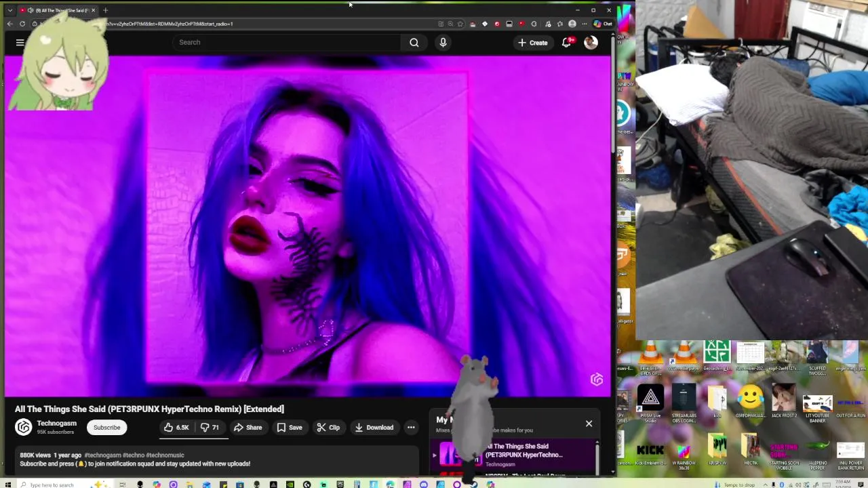Open browser settings and more menu
The height and width of the screenshot is (488, 868).
coord(584,24)
